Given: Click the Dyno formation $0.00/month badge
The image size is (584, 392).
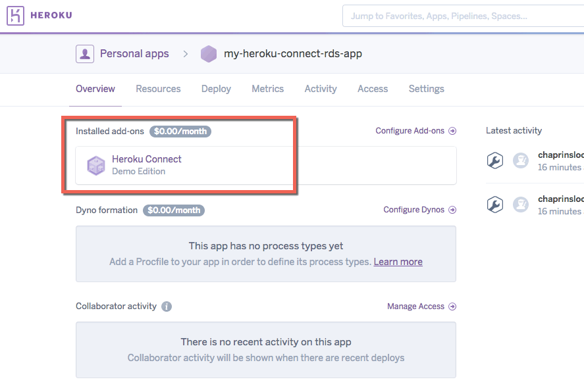Looking at the screenshot, I should [x=174, y=210].
